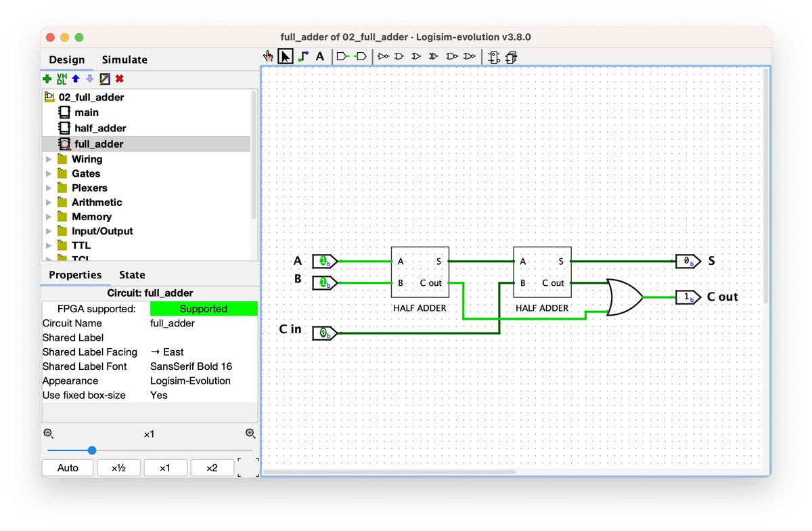
Task: Open the Shared Label Facing East dropdown
Action: click(204, 352)
